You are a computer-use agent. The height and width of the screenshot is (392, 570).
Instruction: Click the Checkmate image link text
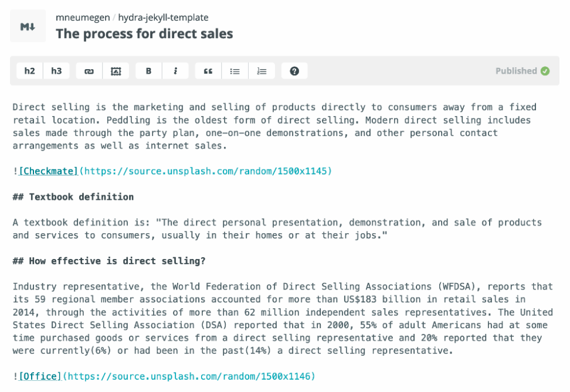coord(48,171)
